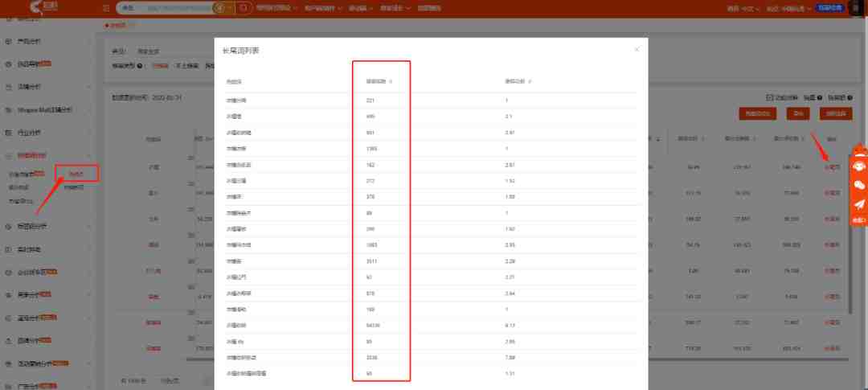
Task: Click the 162 cell in the dialog table
Action: 371,165
